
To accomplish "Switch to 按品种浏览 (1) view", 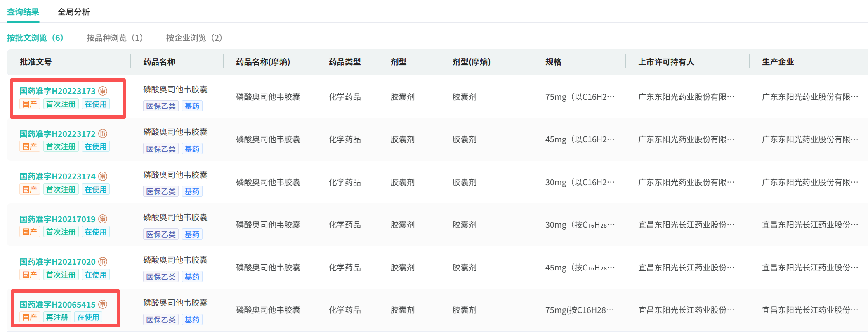I will [x=115, y=38].
